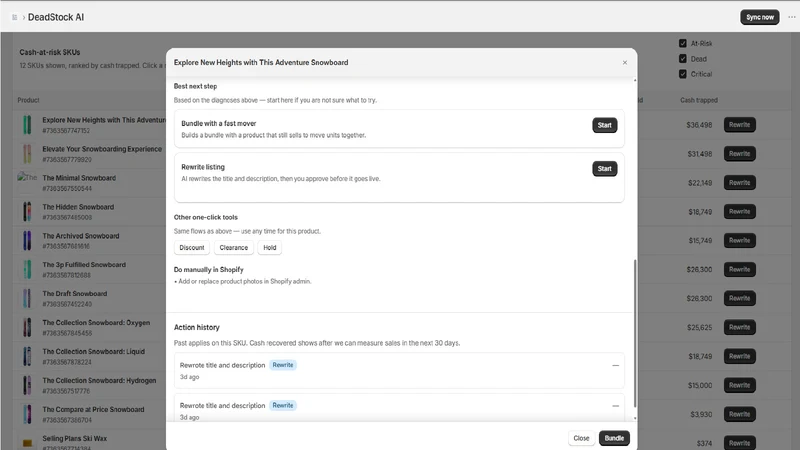Click the Hold one-click tool

269,247
